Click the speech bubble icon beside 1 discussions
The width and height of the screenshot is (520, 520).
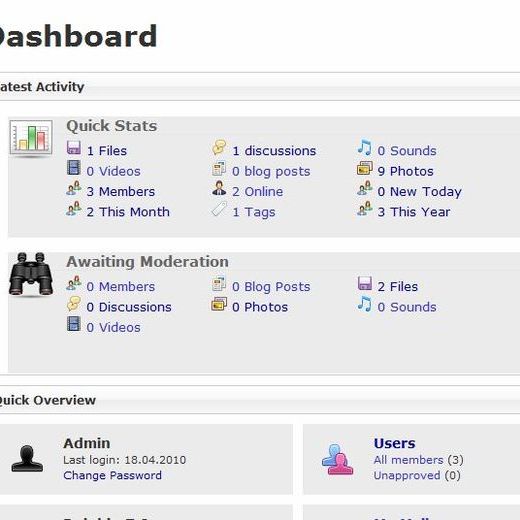219,148
